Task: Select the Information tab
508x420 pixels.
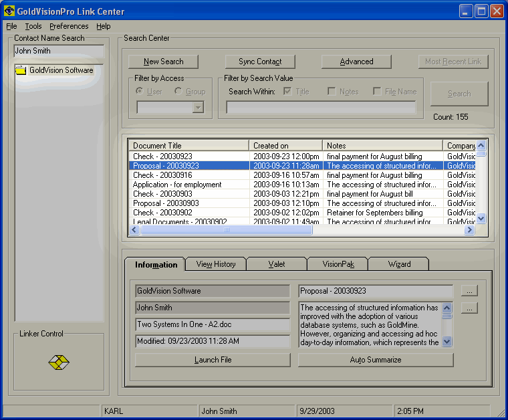Action: 156,265
